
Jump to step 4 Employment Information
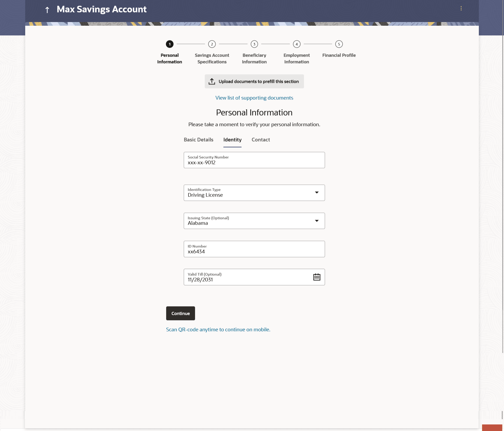[297, 44]
